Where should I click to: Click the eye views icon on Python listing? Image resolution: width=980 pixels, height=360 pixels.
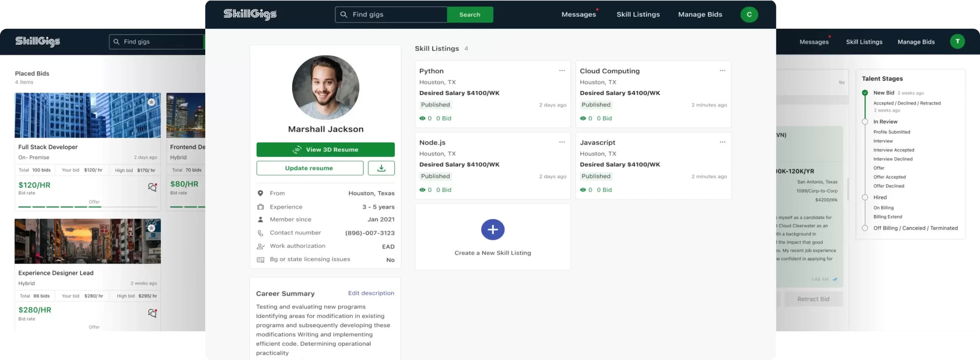(422, 118)
